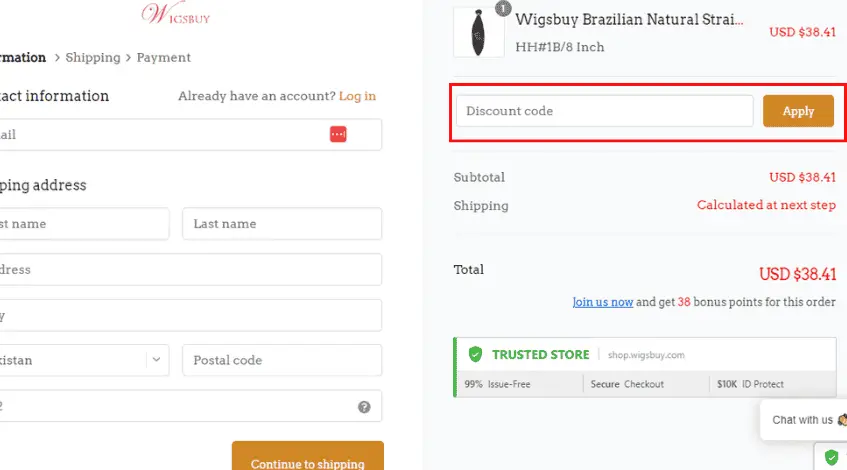The image size is (847, 470).
Task: Click the Postal code input field
Action: pyautogui.click(x=282, y=360)
